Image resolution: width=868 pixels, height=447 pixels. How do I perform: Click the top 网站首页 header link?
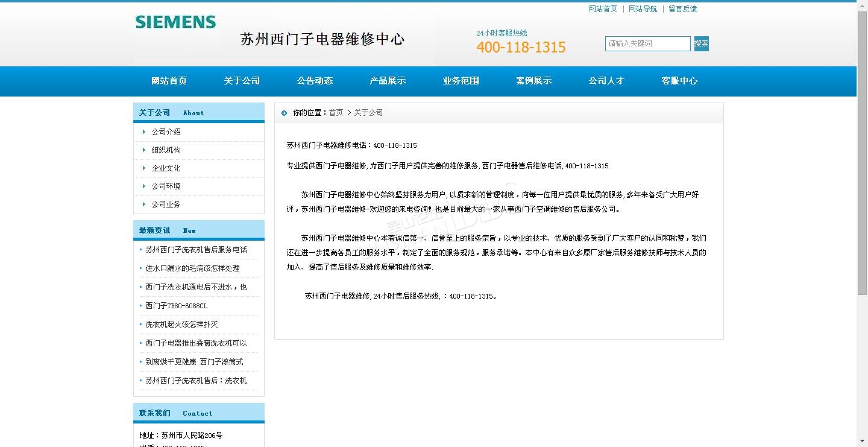coord(603,9)
